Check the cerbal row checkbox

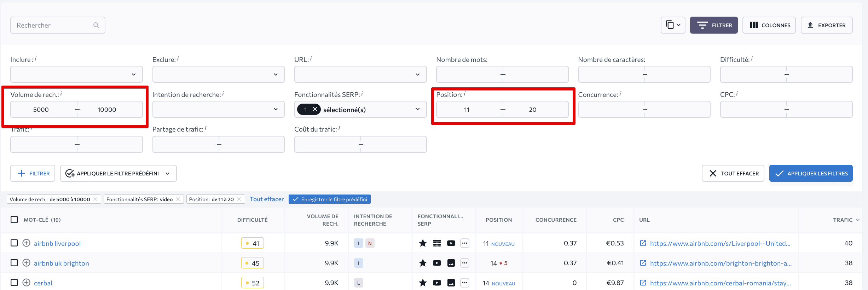click(x=14, y=283)
